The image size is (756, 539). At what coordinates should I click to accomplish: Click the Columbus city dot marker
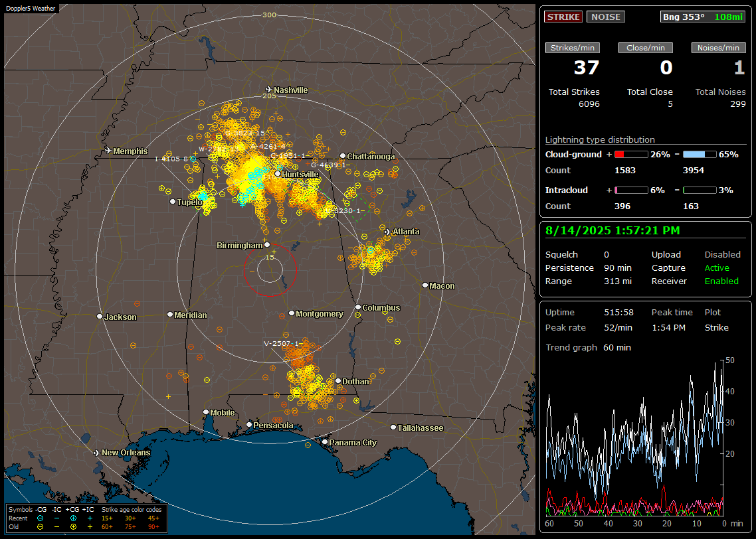click(x=358, y=307)
